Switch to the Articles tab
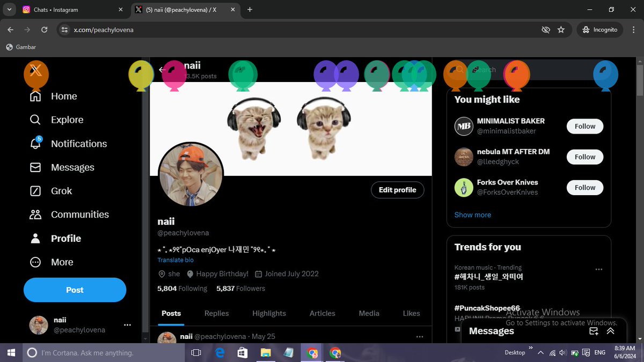This screenshot has width=644, height=362. point(323,313)
